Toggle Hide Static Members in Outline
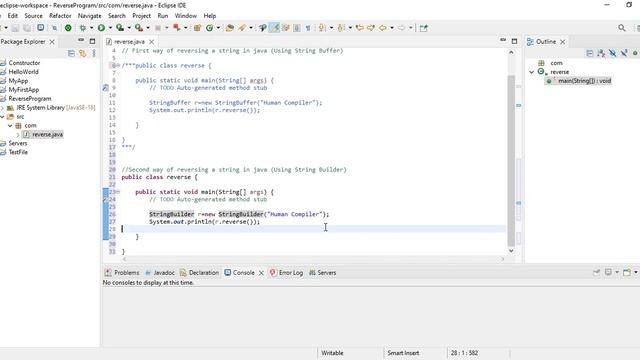The height and width of the screenshot is (360, 640). (x=624, y=53)
